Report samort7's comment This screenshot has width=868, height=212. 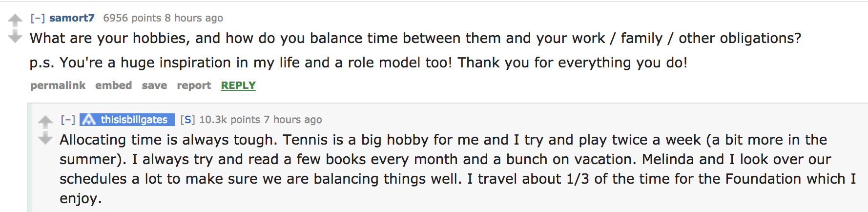point(194,85)
